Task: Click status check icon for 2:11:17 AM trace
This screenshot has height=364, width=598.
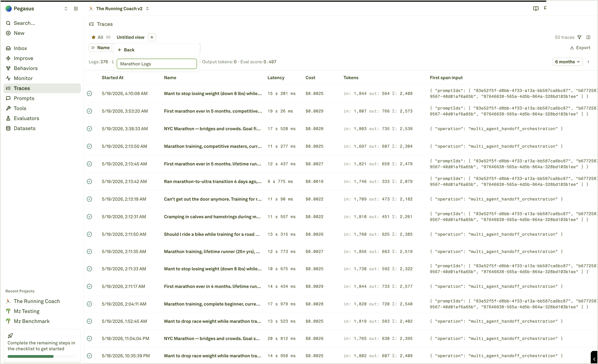Action: (90, 286)
